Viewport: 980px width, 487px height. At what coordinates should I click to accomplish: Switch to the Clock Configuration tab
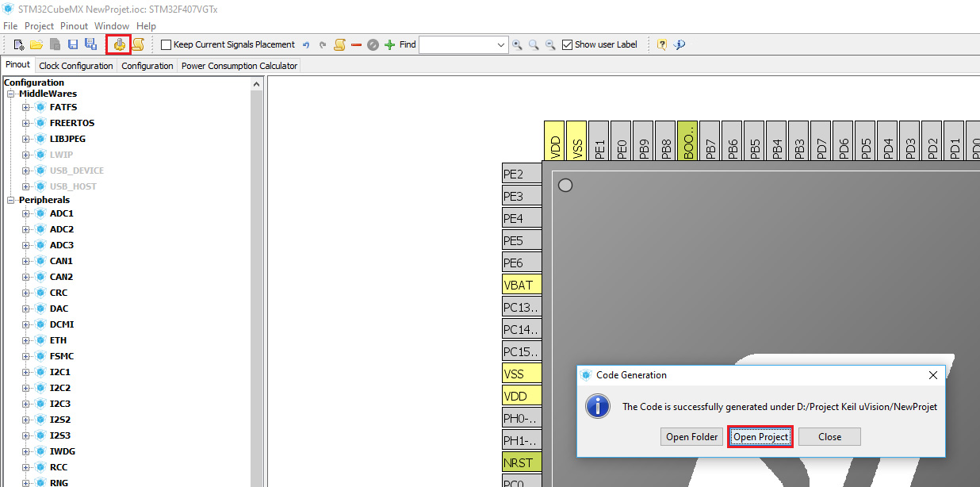[x=75, y=66]
